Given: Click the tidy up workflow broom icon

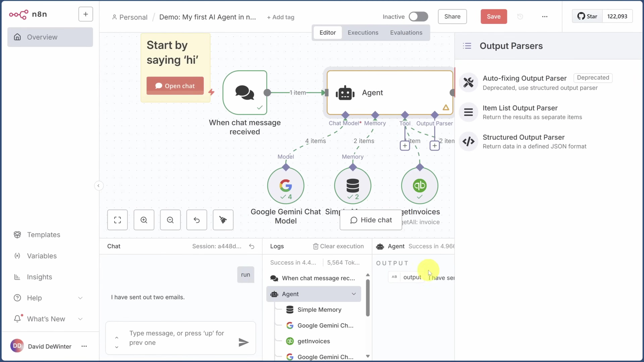Looking at the screenshot, I should [x=223, y=220].
